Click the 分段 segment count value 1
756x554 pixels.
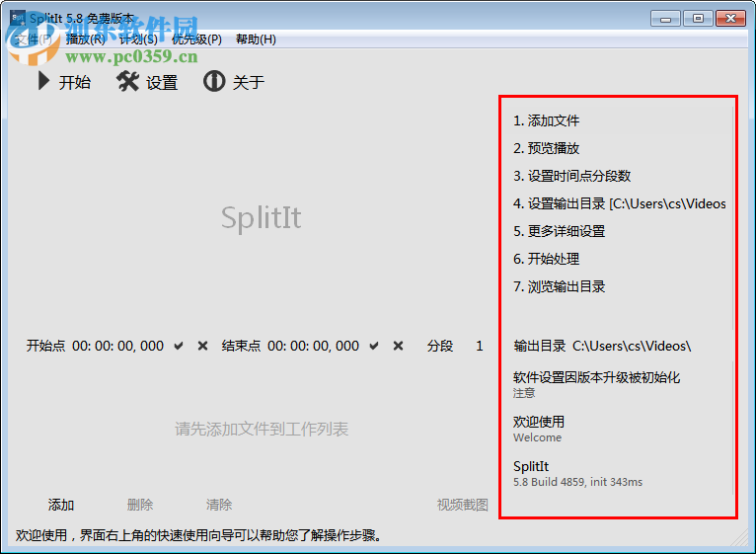pos(480,346)
